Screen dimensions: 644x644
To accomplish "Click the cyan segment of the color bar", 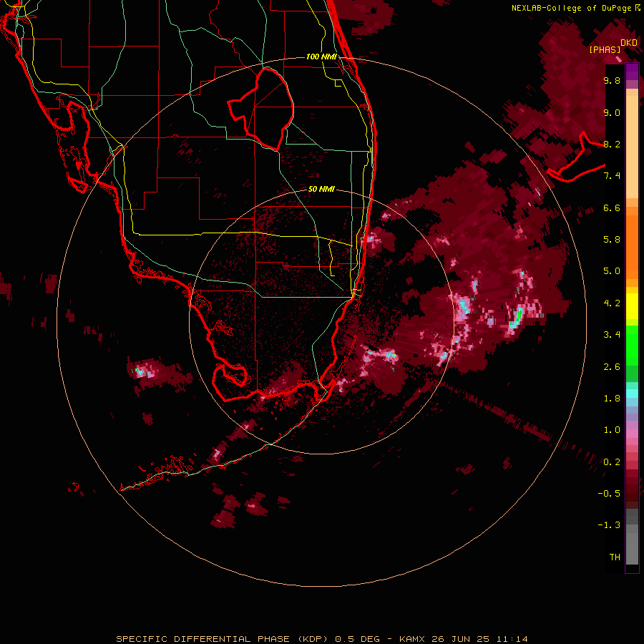I will point(632,394).
